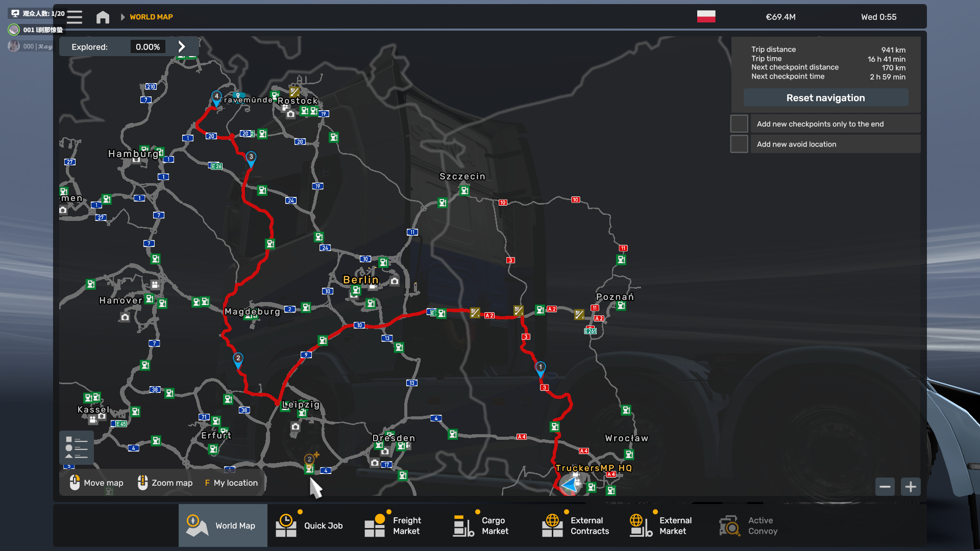Expand the Explored percentage panel arrow
This screenshot has width=980, height=551.
[182, 46]
